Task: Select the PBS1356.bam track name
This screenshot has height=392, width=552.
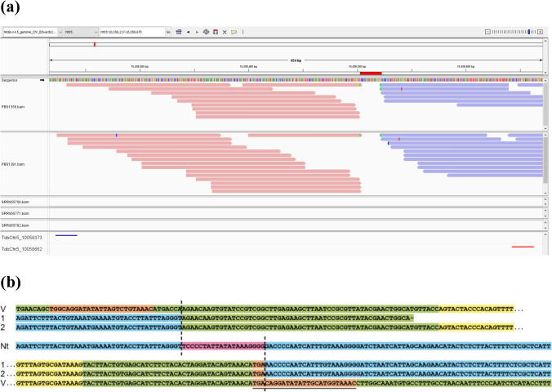Action: [13, 106]
